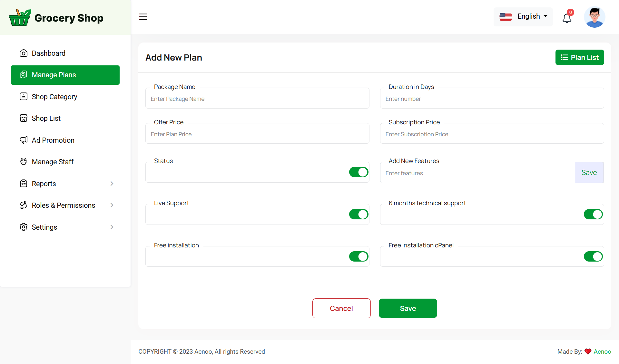Open the notification bell
This screenshot has height=364, width=619.
point(567,18)
